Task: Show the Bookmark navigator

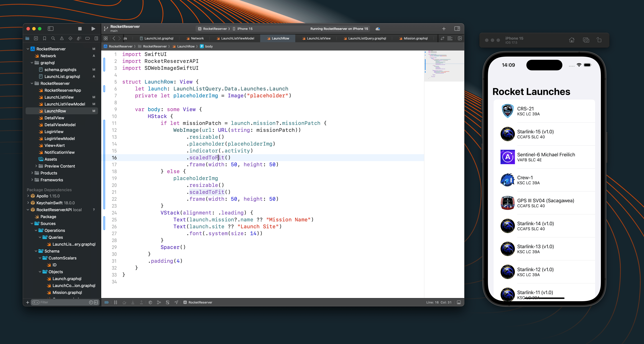Action: pyautogui.click(x=45, y=38)
